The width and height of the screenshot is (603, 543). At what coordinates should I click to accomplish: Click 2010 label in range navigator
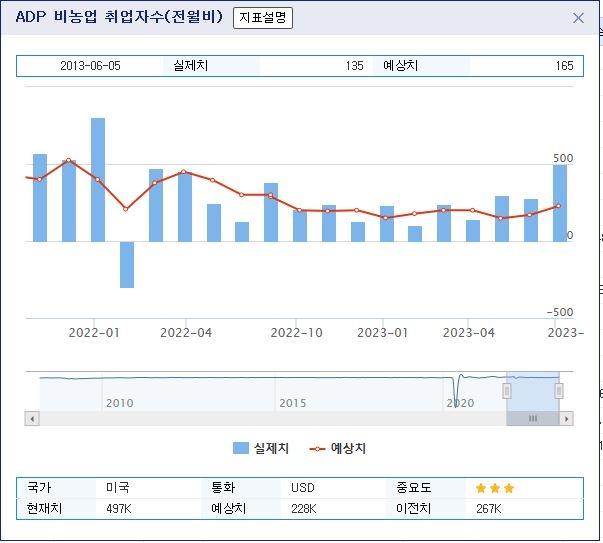pyautogui.click(x=120, y=403)
